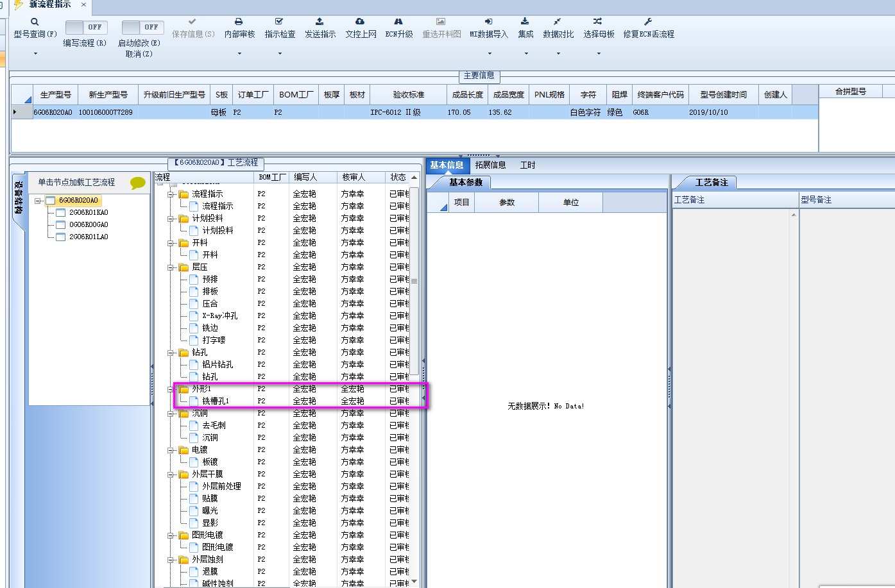
Task: Open dropdown arrow under 数据对比
Action: pyautogui.click(x=558, y=53)
